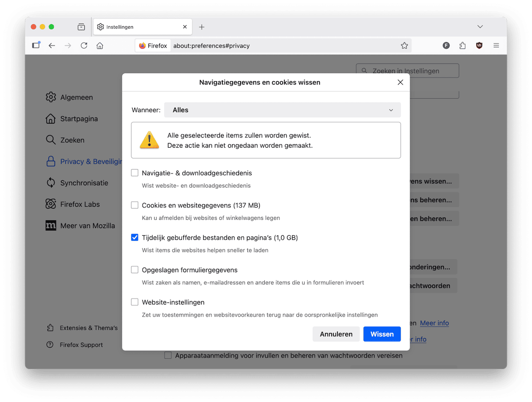Open a new tab with plus button
This screenshot has height=402, width=532.
click(202, 27)
